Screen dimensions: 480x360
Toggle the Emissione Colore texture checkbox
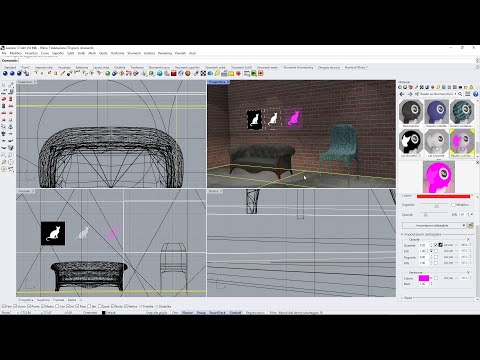click(436, 278)
